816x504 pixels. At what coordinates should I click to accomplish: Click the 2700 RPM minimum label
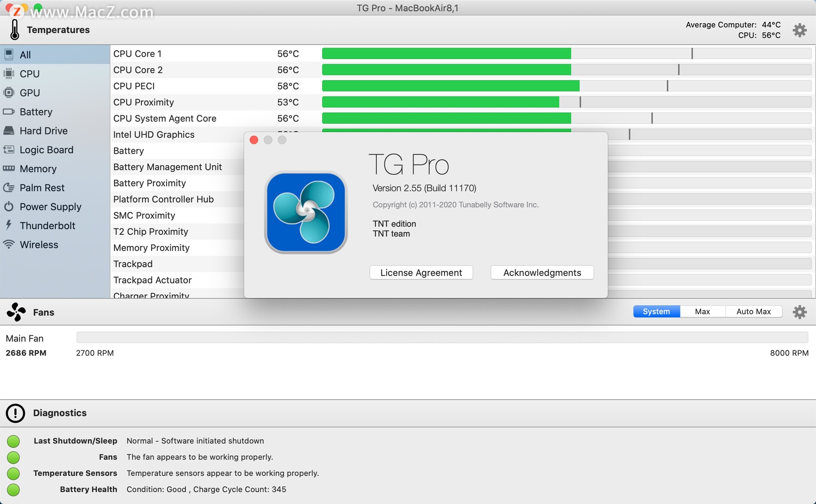click(x=95, y=353)
